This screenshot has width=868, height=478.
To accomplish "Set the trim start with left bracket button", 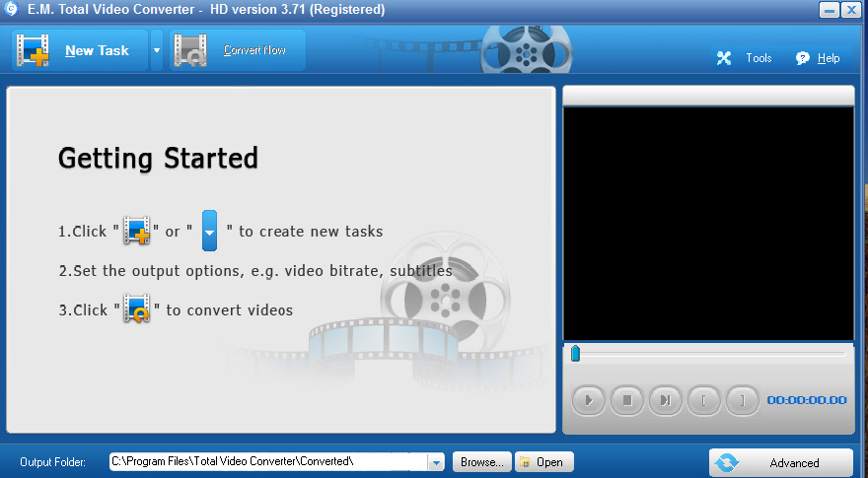I will tap(703, 400).
